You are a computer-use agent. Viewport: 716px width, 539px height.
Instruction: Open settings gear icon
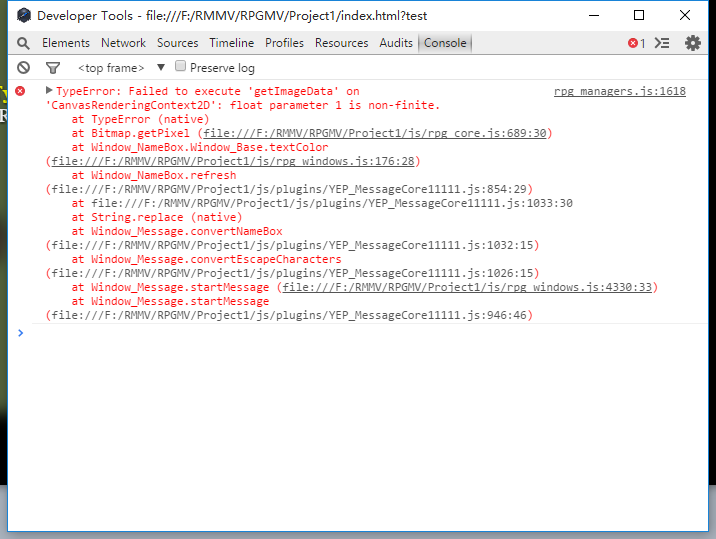click(693, 43)
